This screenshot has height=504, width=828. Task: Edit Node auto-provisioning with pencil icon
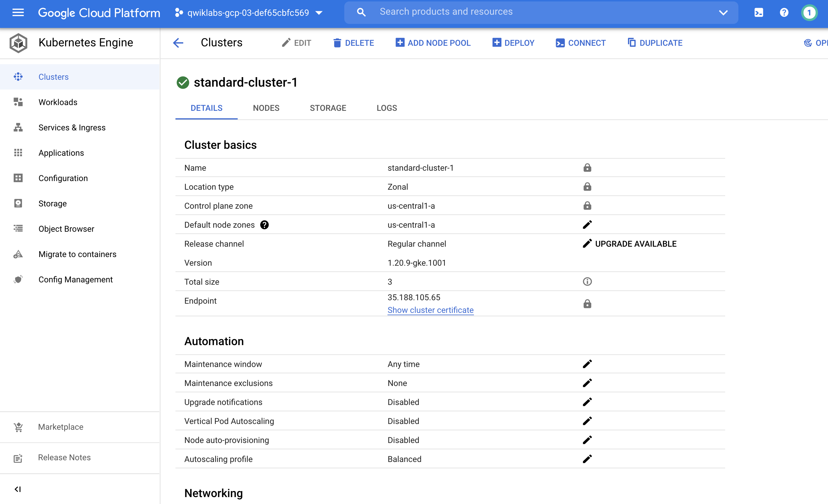tap(587, 440)
